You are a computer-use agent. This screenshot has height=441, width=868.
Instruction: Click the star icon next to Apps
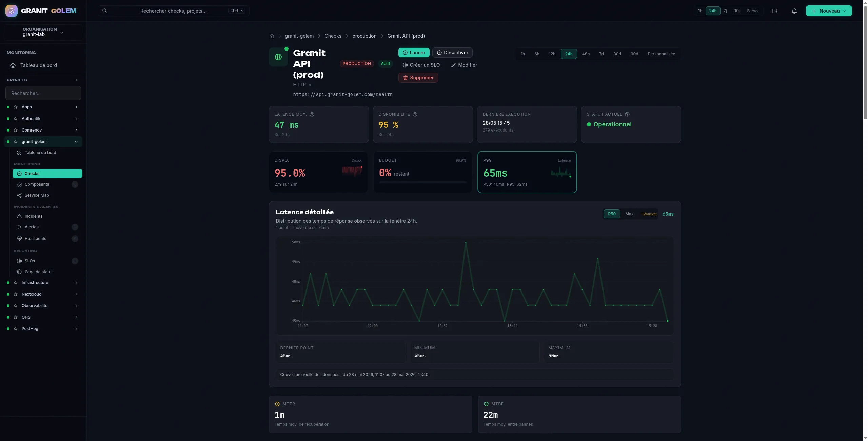[16, 107]
